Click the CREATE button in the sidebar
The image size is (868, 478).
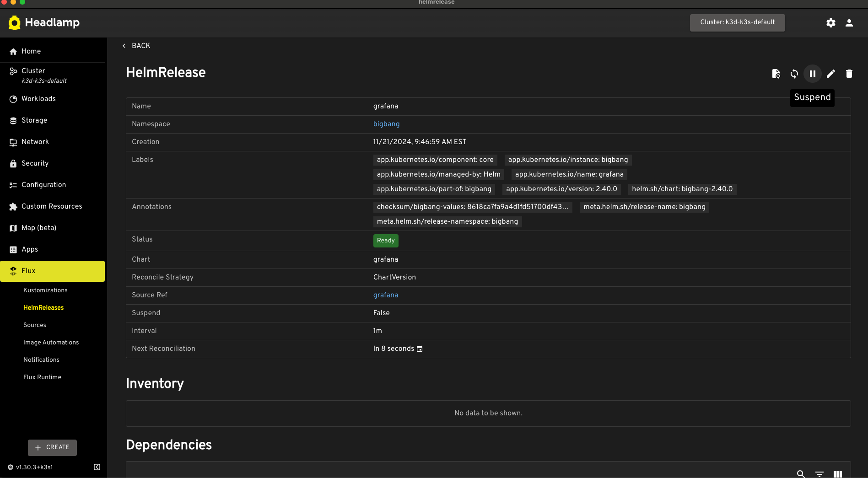pyautogui.click(x=52, y=447)
